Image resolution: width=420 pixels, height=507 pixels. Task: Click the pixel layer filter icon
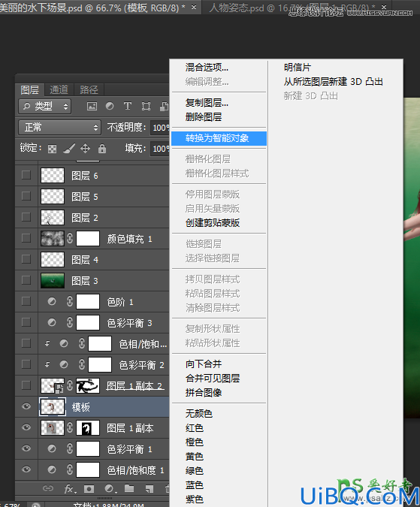coord(92,106)
